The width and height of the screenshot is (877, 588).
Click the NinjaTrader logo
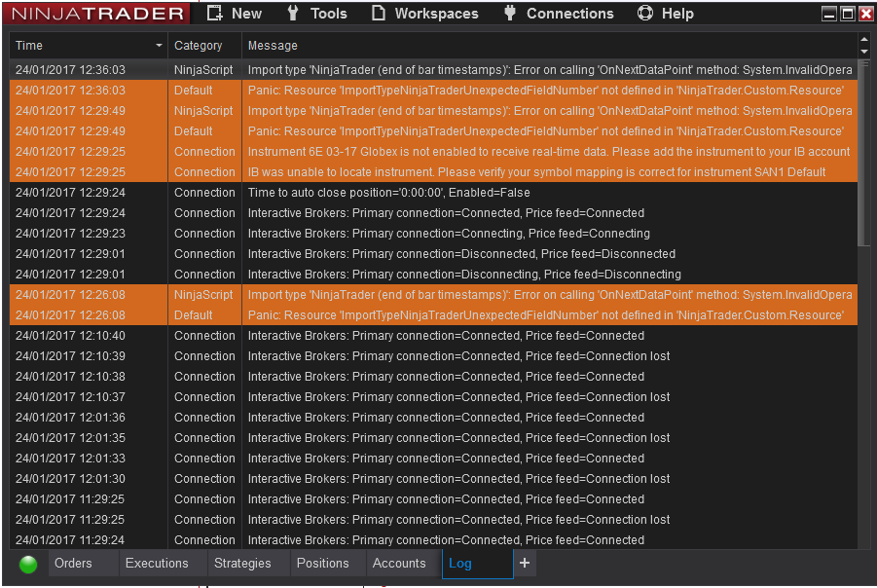(96, 14)
